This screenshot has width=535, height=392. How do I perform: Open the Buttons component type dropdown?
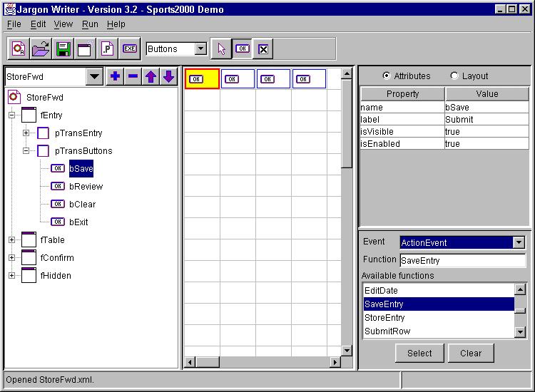tap(200, 49)
